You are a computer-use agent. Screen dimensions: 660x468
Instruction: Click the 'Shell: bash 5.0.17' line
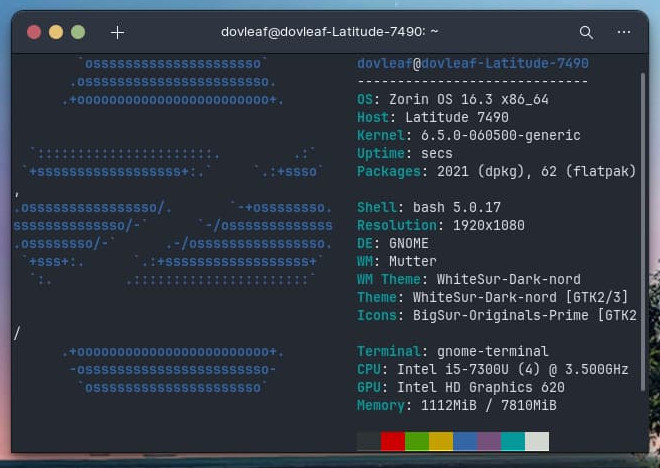(x=428, y=207)
